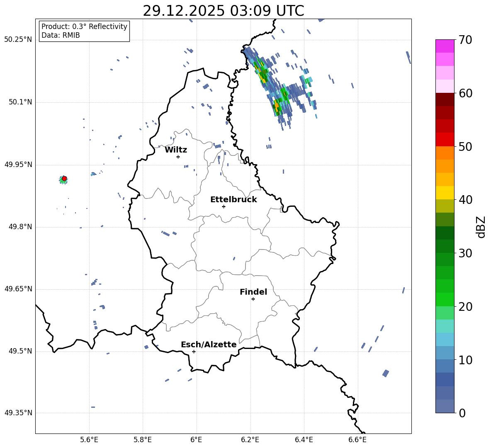Viewport: 491px width, 448px height.
Task: Click the 49.65°N latitude label
Action: point(18,289)
